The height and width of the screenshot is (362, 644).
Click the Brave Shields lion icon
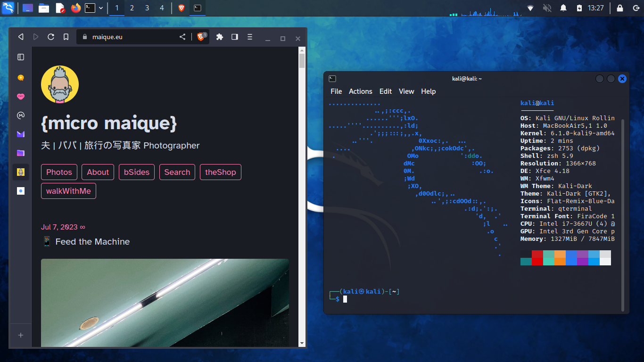click(x=201, y=37)
